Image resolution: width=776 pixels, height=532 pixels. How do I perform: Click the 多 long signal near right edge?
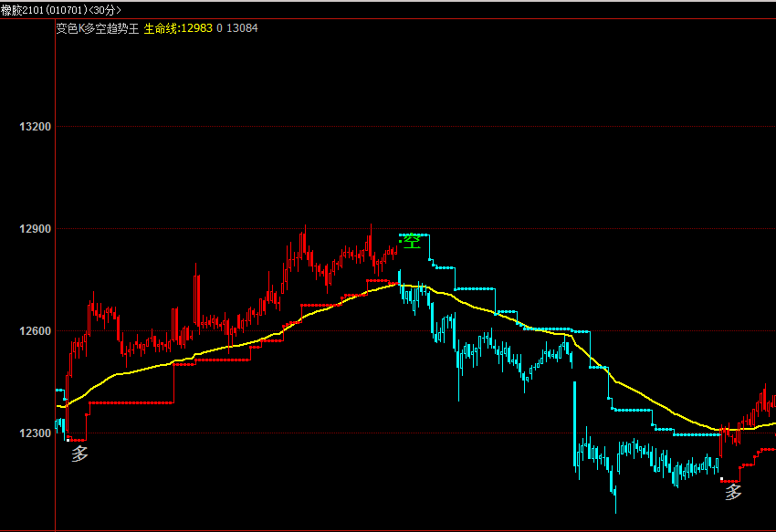733,492
